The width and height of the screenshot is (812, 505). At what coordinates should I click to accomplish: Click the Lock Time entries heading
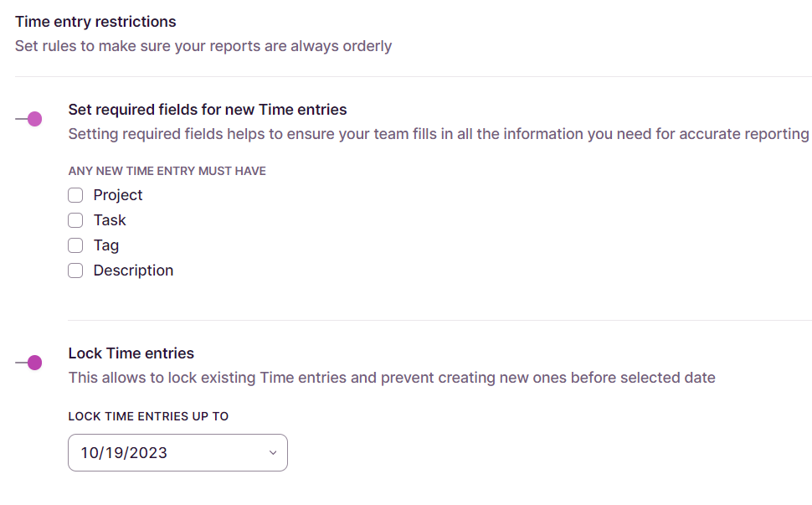(x=131, y=353)
